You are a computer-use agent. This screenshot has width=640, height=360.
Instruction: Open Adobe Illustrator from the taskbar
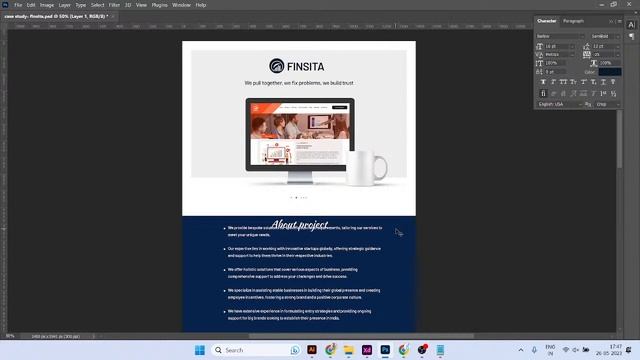312,350
